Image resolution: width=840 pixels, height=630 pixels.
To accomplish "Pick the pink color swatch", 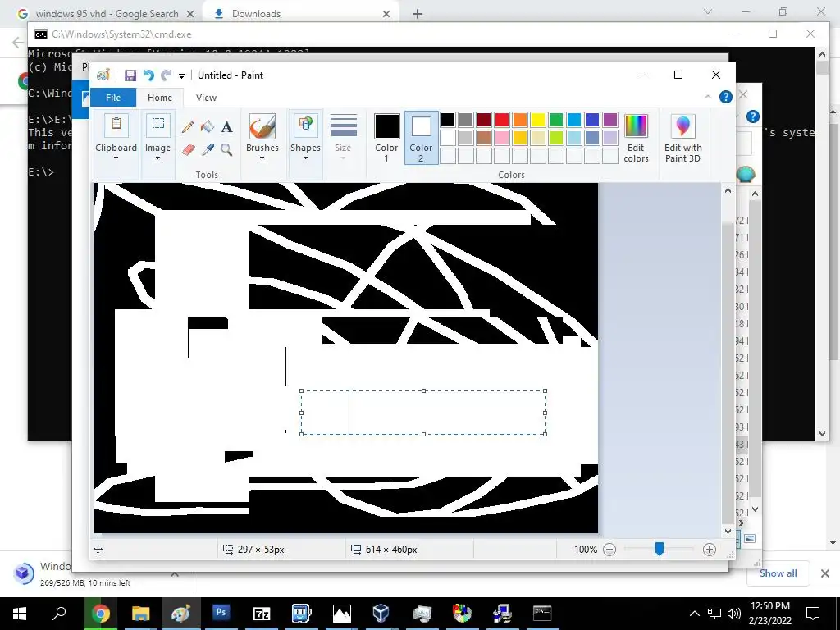I will [x=502, y=138].
